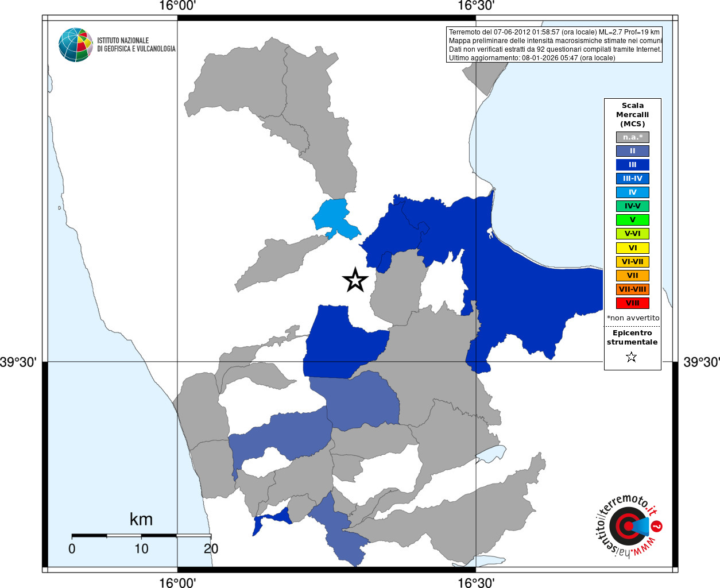720x588 pixels.
Task: Select the intensity VI yellow swatch
Action: [x=633, y=248]
